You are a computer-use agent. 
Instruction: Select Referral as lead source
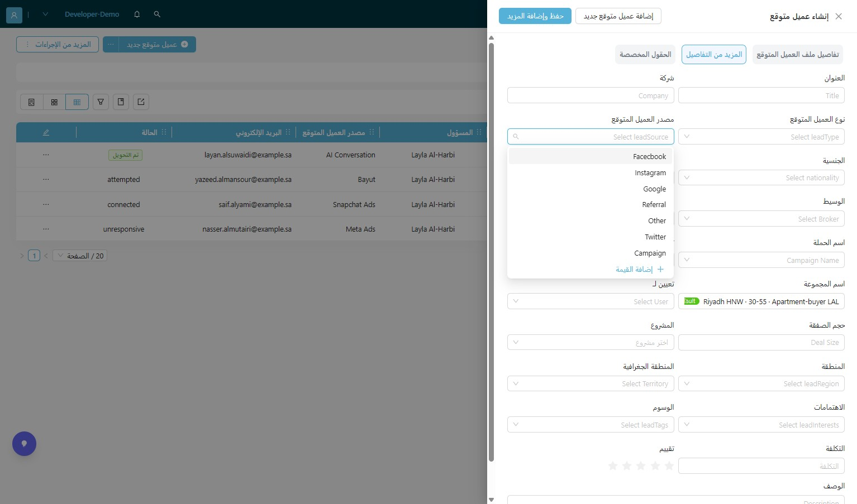(x=591, y=205)
